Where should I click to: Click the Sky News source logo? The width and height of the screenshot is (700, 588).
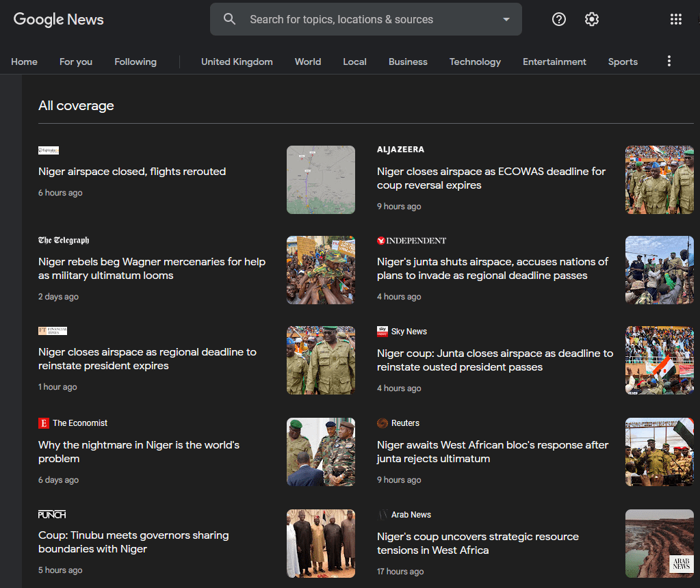tap(383, 332)
